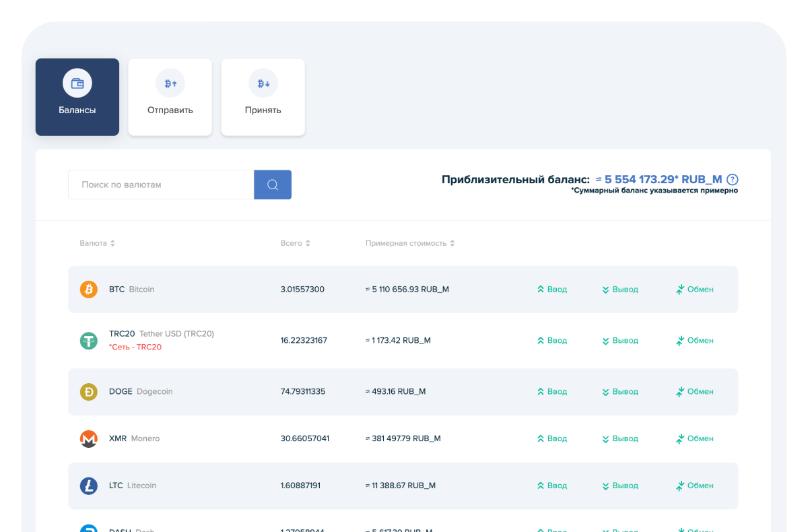Viewport: 808px width, 532px height.
Task: Click the Tether TRC20 coin icon
Action: (x=88, y=341)
